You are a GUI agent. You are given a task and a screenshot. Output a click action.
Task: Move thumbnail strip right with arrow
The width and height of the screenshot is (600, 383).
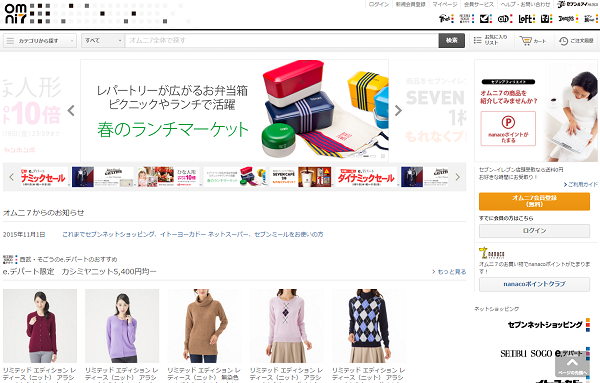tap(457, 177)
